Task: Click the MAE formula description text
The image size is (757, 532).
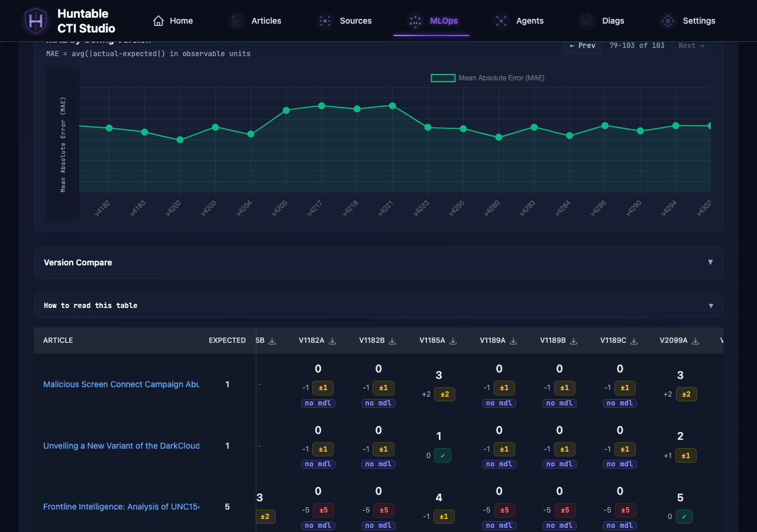Action: pos(148,54)
